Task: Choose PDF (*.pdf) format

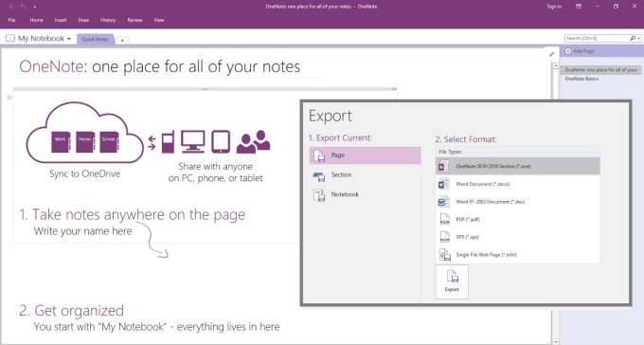Action: click(517, 219)
